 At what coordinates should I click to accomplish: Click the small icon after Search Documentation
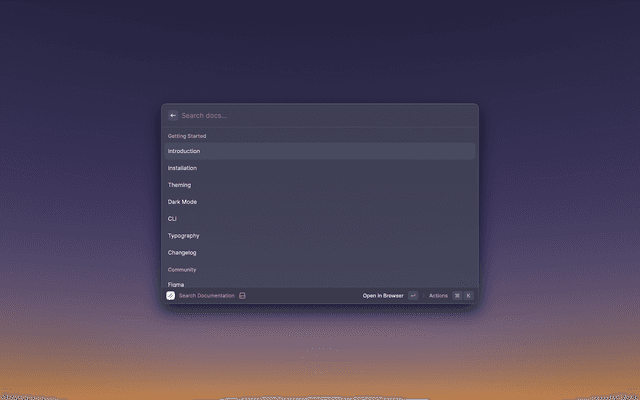point(242,296)
